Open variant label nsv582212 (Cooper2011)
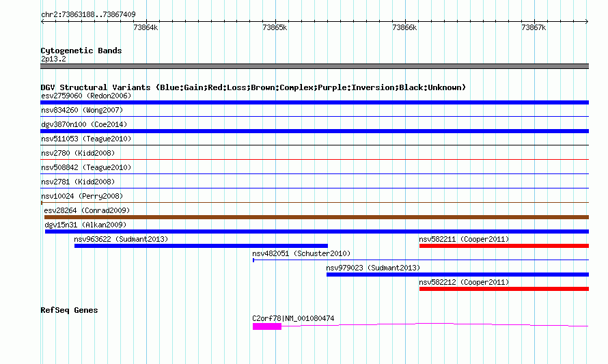 click(x=464, y=282)
